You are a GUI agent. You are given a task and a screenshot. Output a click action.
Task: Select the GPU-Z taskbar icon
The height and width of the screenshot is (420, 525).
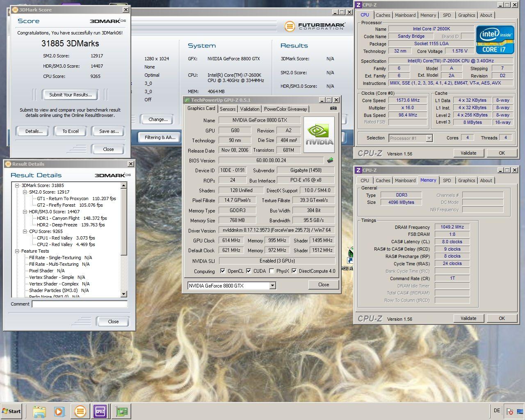pos(121,411)
